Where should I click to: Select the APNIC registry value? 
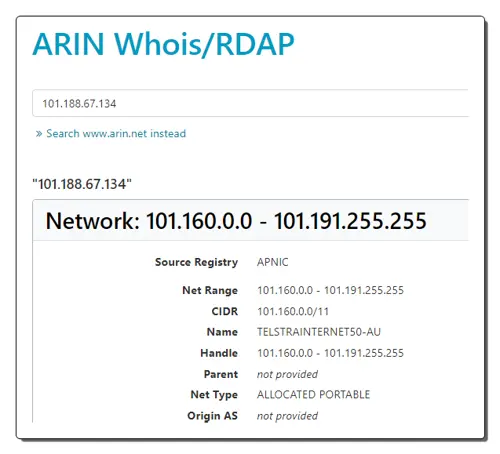coord(272,262)
